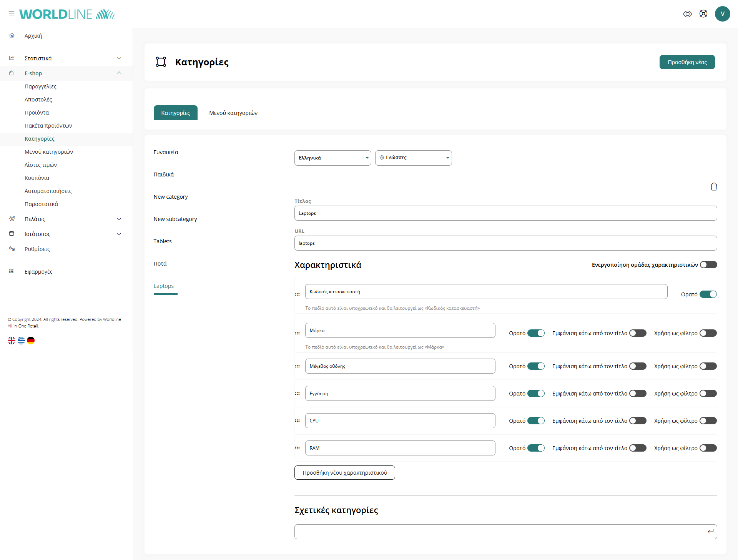
Task: Click the drag handle beside CPU characteristic
Action: coord(297,421)
